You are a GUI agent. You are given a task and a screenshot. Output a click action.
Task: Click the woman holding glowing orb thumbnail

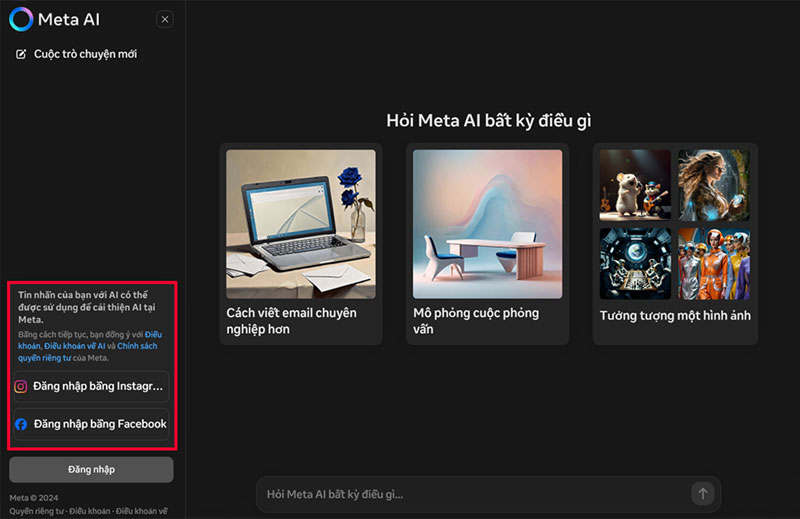click(x=714, y=185)
